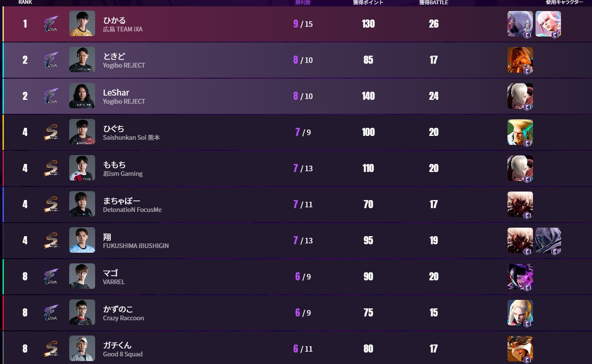This screenshot has width=592, height=364.
Task: Open かずのこ's character icon
Action: [x=520, y=313]
